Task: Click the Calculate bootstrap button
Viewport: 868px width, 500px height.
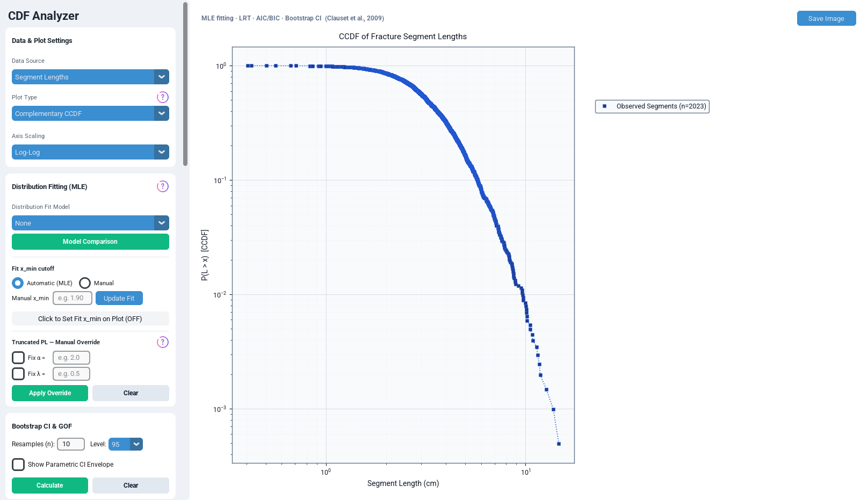Action: [x=50, y=485]
